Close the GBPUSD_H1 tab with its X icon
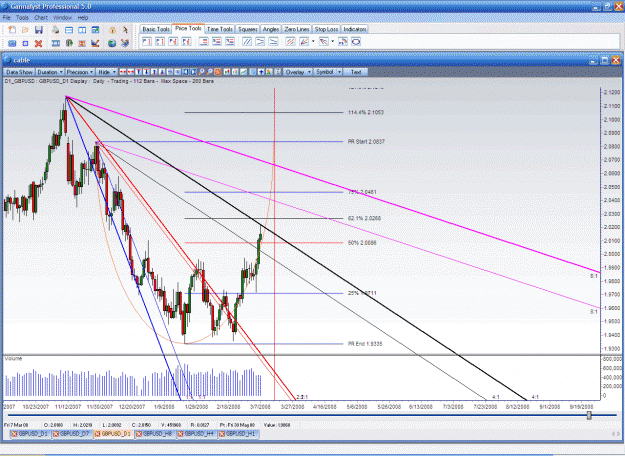 point(222,434)
